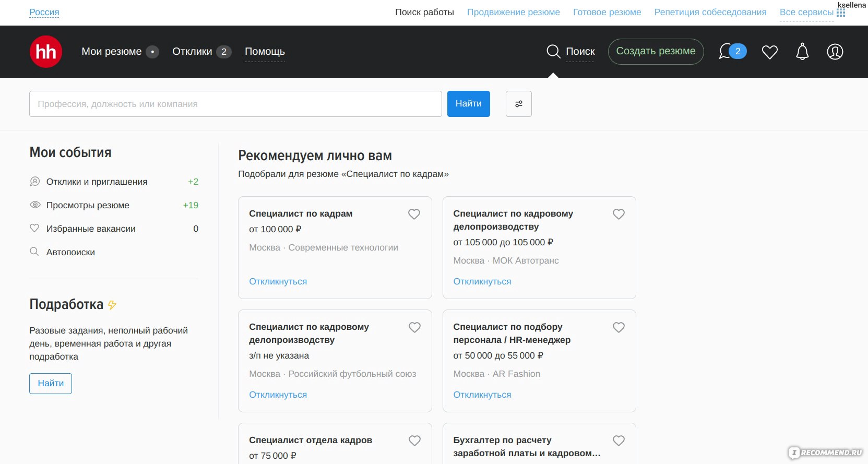Open Продвижение резюме link
Viewport: 868px width, 464px height.
point(514,12)
